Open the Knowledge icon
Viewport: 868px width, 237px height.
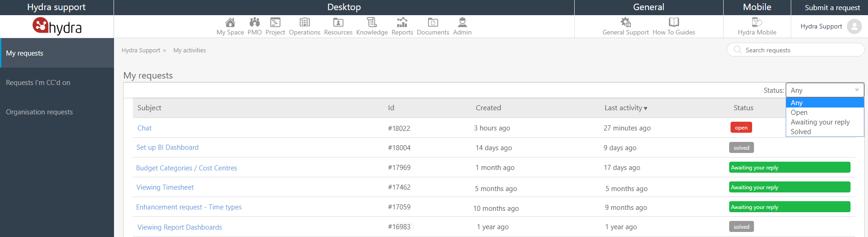coord(372,22)
